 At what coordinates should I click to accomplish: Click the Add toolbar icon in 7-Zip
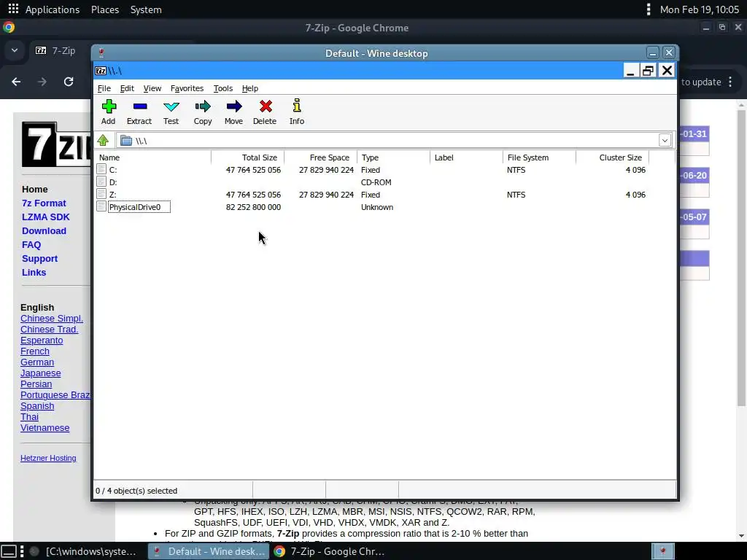click(109, 106)
